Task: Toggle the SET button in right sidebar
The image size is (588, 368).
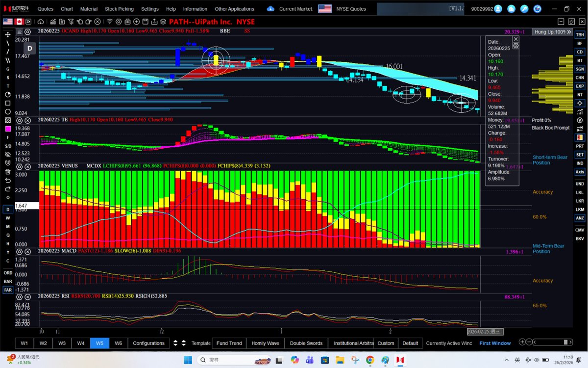Action: [x=580, y=155]
